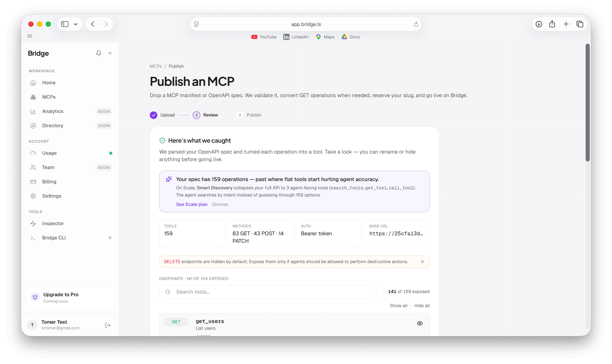Click the Bridge logo
The width and height of the screenshot is (612, 364).
click(x=38, y=53)
